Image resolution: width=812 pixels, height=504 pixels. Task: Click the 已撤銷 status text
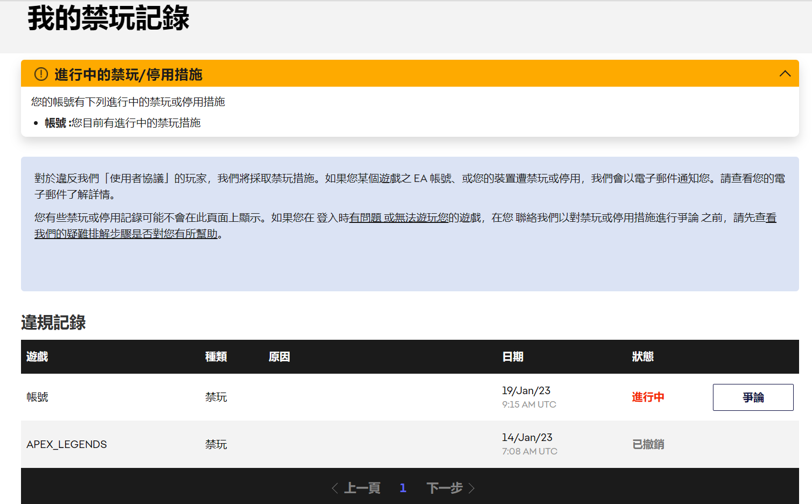click(x=648, y=444)
